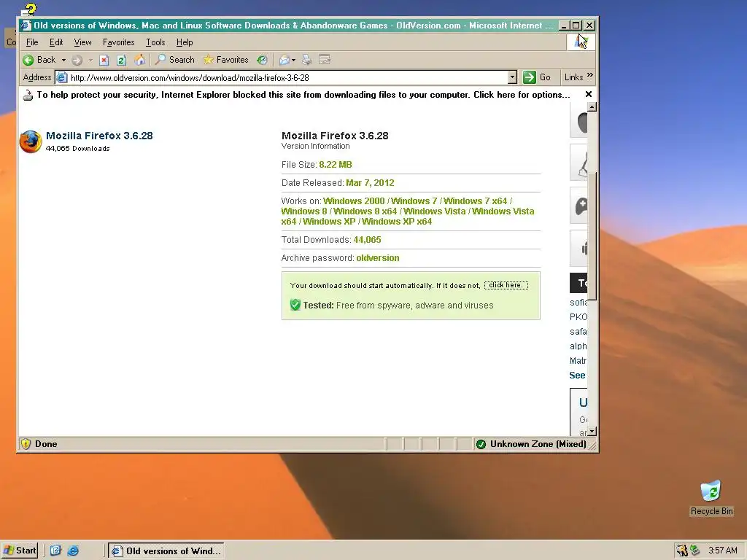
Task: Select the 'Old versions of Wind...' taskbar button
Action: pos(166,551)
